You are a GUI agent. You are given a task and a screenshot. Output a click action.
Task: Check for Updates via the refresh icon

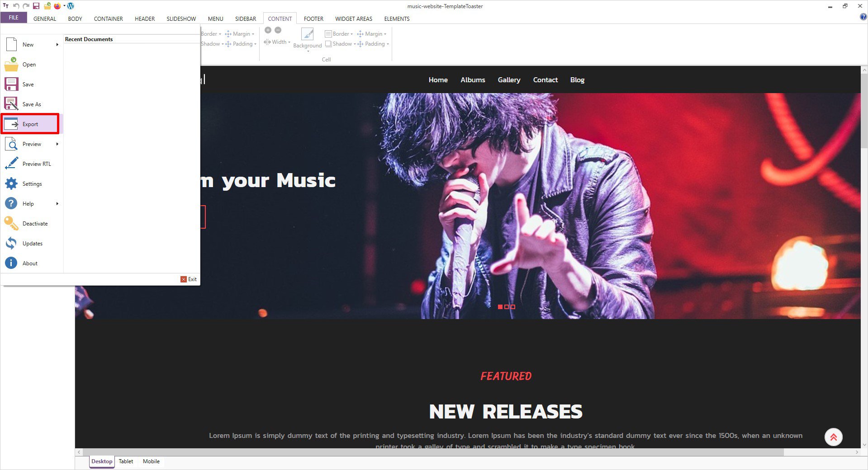point(11,244)
